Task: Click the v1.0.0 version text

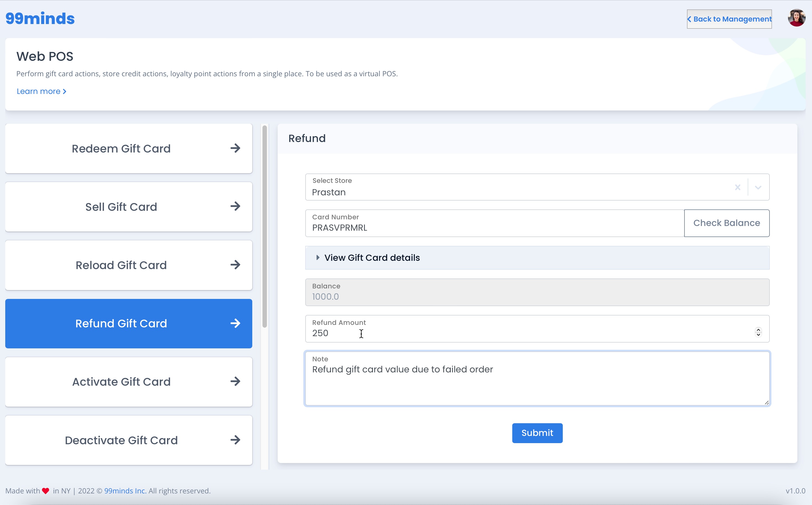Action: [795, 491]
